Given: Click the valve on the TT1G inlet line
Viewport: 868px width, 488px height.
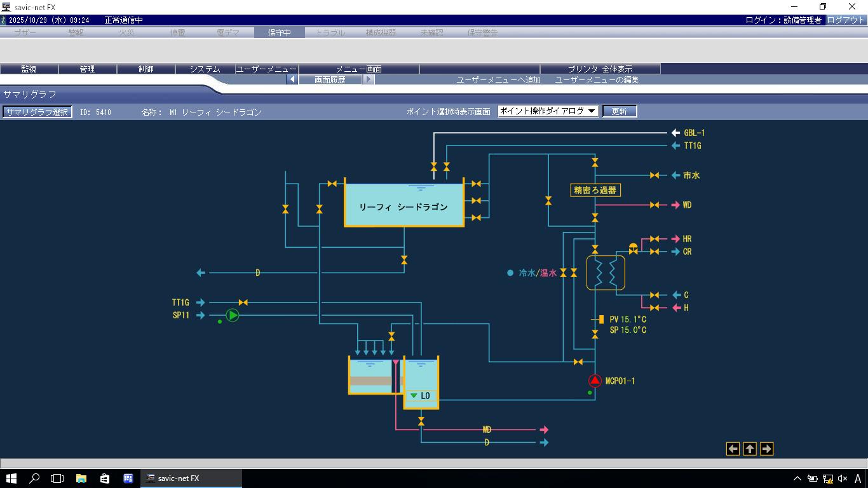Looking at the screenshot, I should pyautogui.click(x=243, y=302).
